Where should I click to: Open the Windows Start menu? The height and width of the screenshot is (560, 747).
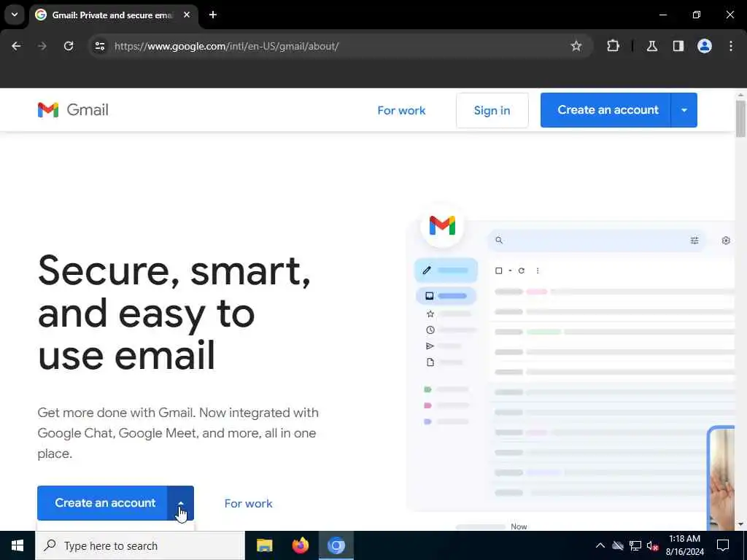[18, 545]
